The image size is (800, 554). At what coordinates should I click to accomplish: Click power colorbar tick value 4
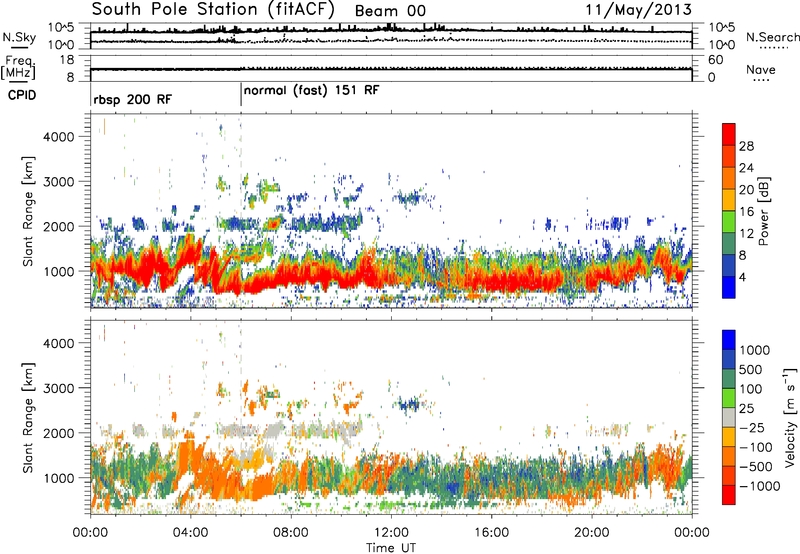pos(743,277)
